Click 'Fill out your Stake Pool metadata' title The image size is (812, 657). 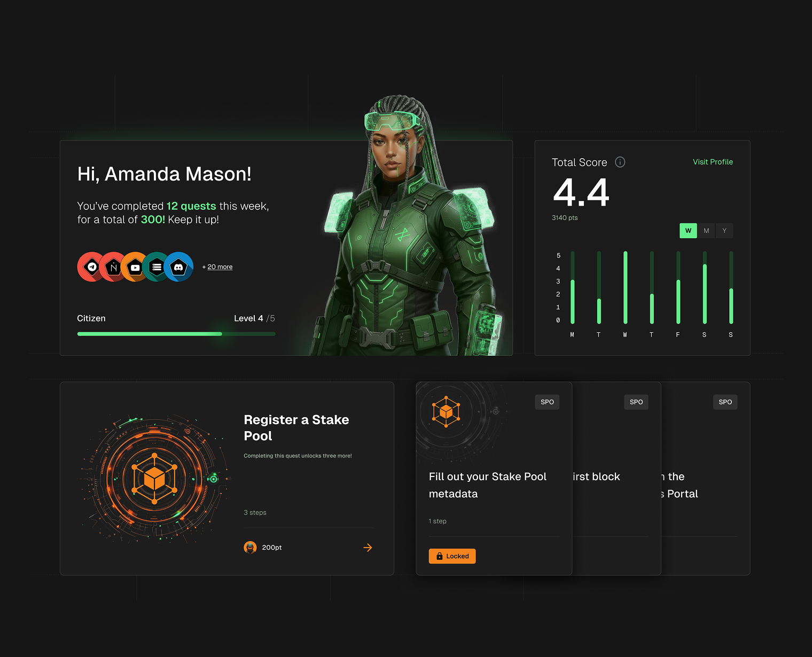pyautogui.click(x=488, y=485)
